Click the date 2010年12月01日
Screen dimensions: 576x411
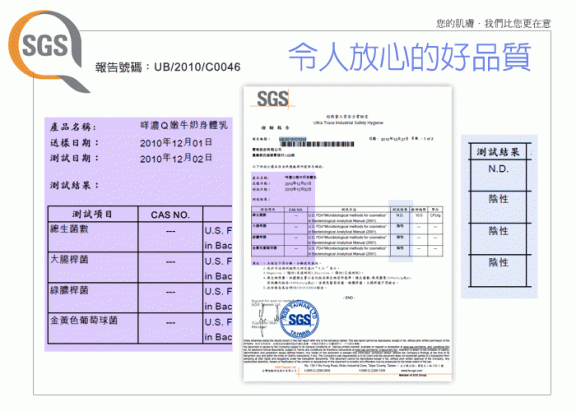(x=176, y=143)
